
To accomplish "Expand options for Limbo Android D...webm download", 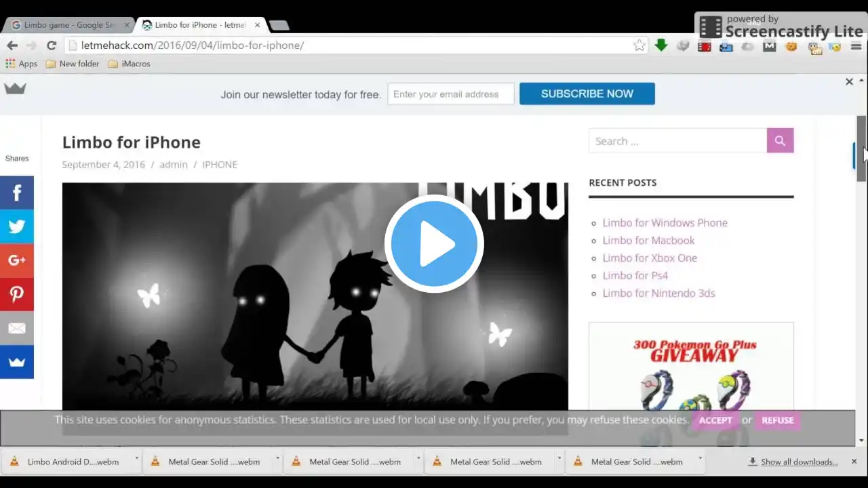I will coord(136,459).
